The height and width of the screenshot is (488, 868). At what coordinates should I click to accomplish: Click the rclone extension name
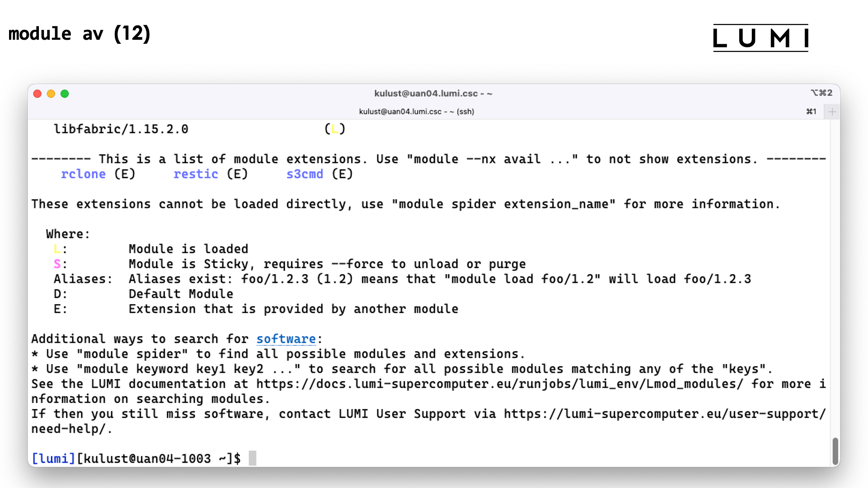pos(83,174)
